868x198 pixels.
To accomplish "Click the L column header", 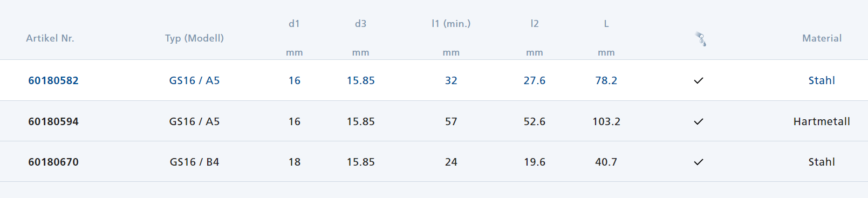I will click(x=606, y=24).
